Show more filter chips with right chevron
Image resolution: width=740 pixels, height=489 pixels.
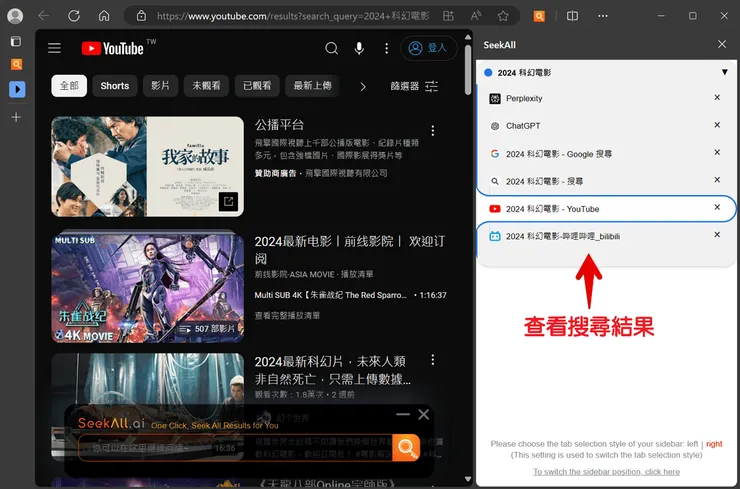click(x=362, y=87)
